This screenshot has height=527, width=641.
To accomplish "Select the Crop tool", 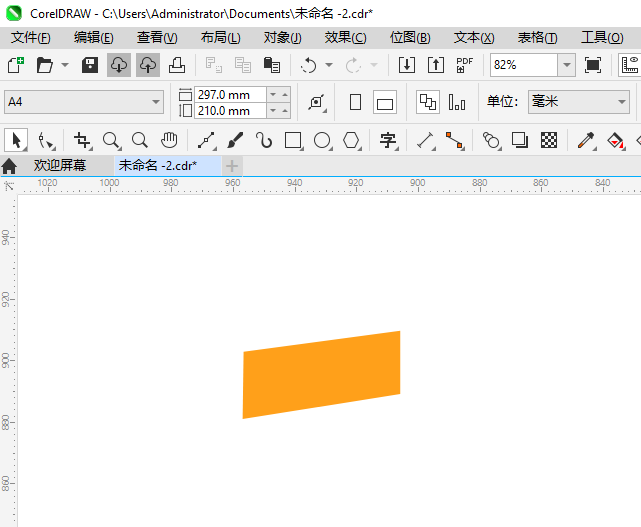I will [x=82, y=140].
